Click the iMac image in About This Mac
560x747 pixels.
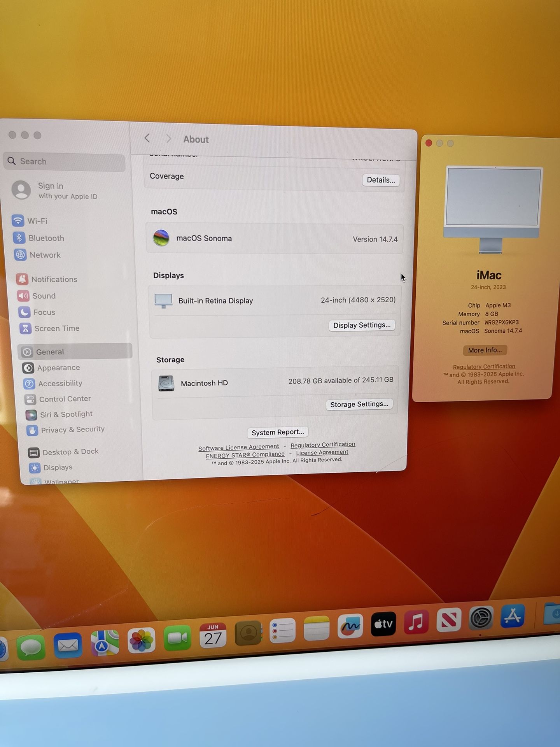492,210
